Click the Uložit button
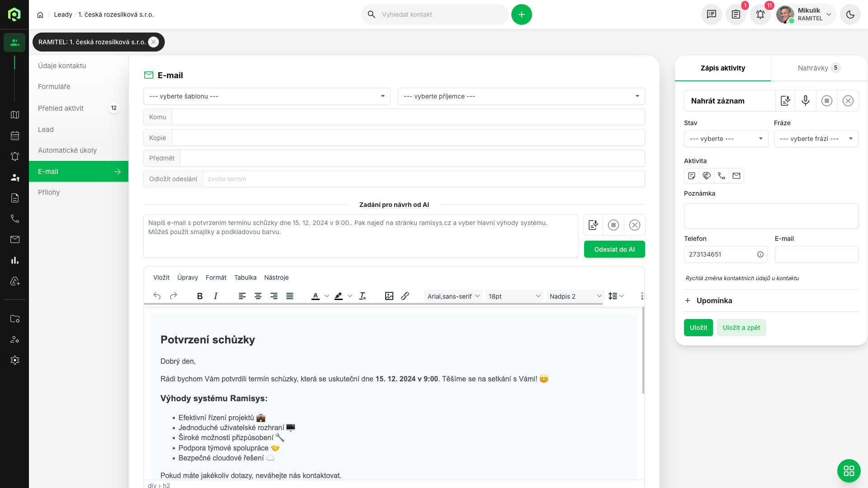The height and width of the screenshot is (488, 868). pos(698,328)
